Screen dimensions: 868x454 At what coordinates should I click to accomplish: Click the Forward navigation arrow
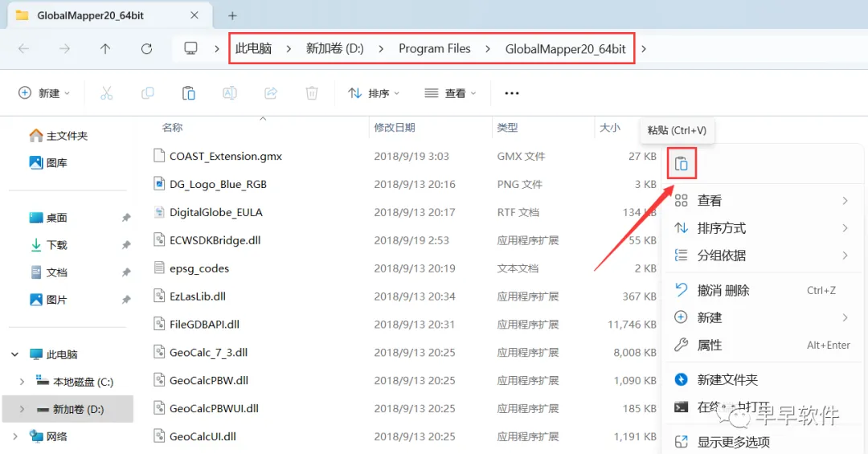[x=65, y=49]
